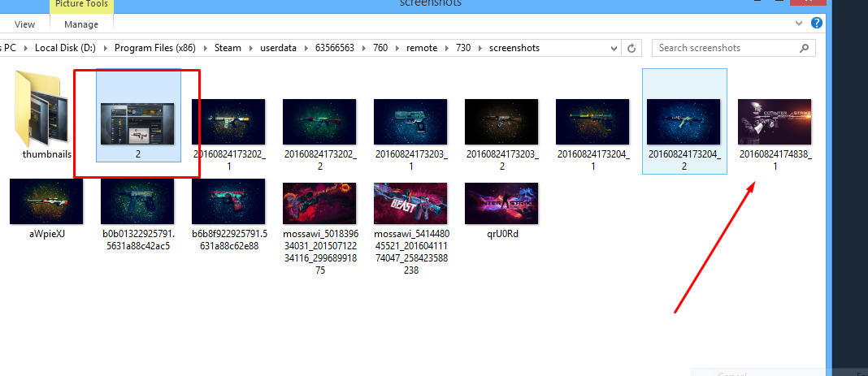This screenshot has height=376, width=868.
Task: Click the Search screenshots field
Action: point(733,48)
